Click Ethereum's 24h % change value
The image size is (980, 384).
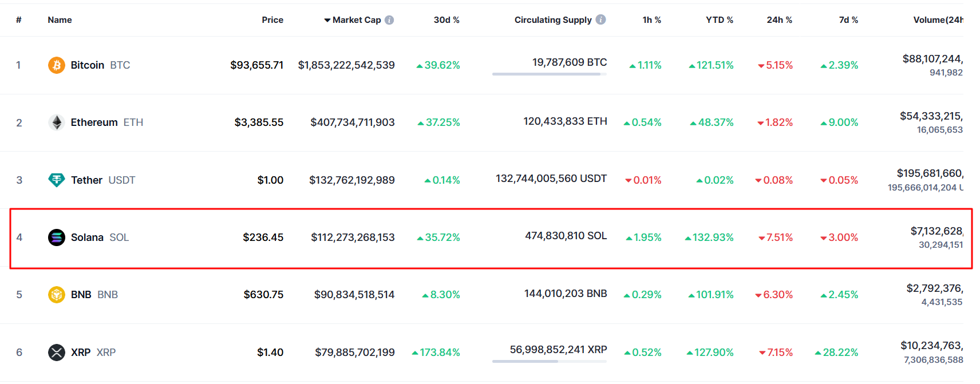pyautogui.click(x=773, y=122)
